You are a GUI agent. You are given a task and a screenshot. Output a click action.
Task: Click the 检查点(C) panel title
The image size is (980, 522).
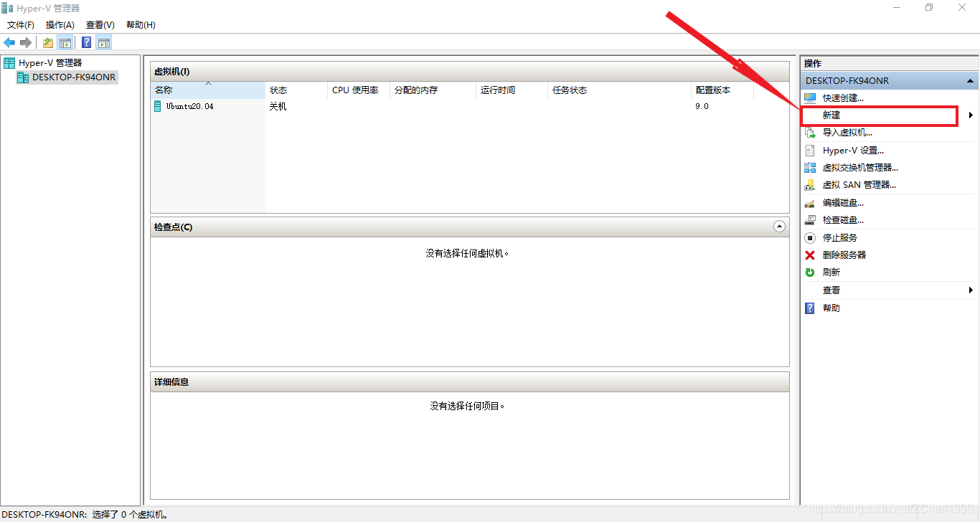pyautogui.click(x=173, y=227)
